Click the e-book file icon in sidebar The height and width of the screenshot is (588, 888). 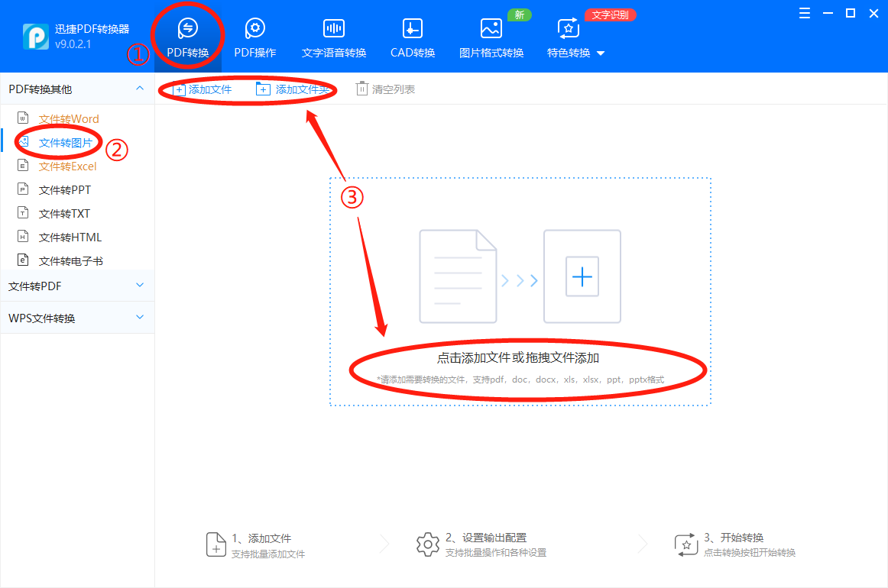[23, 260]
